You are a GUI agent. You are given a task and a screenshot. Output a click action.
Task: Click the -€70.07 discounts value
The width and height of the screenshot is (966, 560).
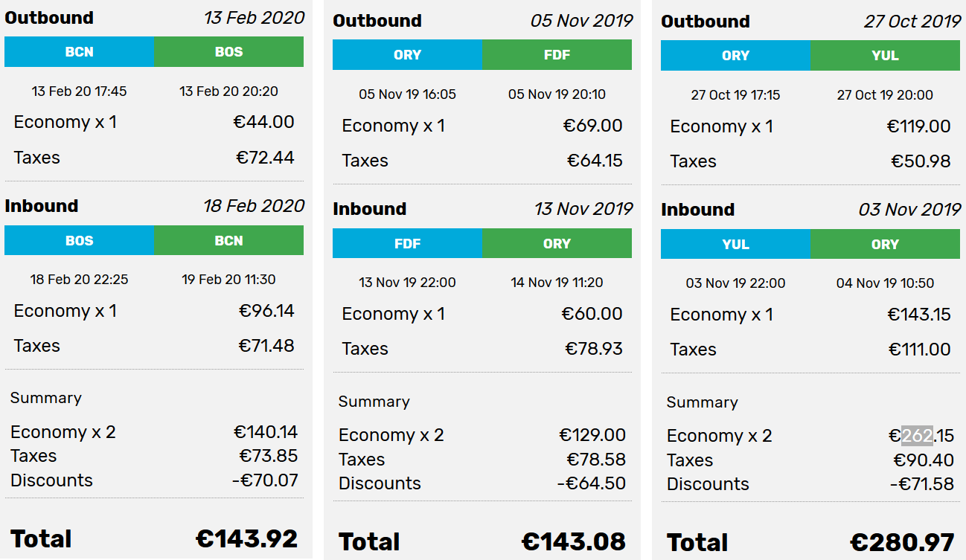(265, 480)
